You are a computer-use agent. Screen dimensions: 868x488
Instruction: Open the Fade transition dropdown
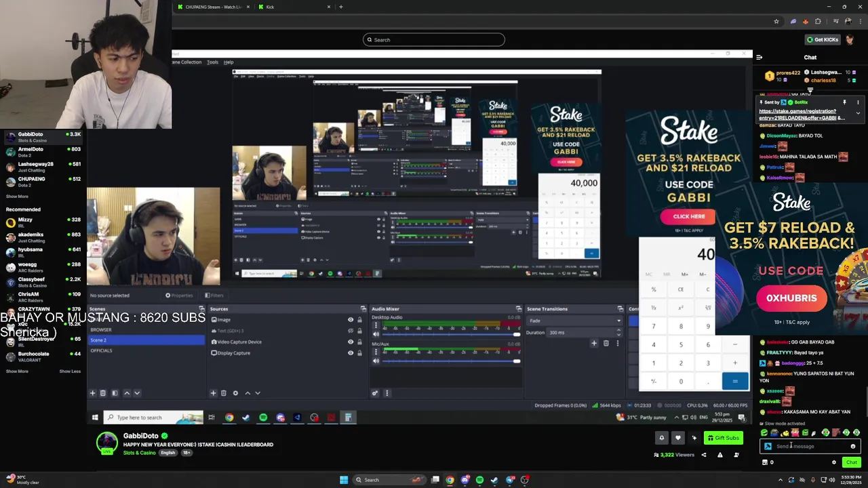(x=574, y=321)
